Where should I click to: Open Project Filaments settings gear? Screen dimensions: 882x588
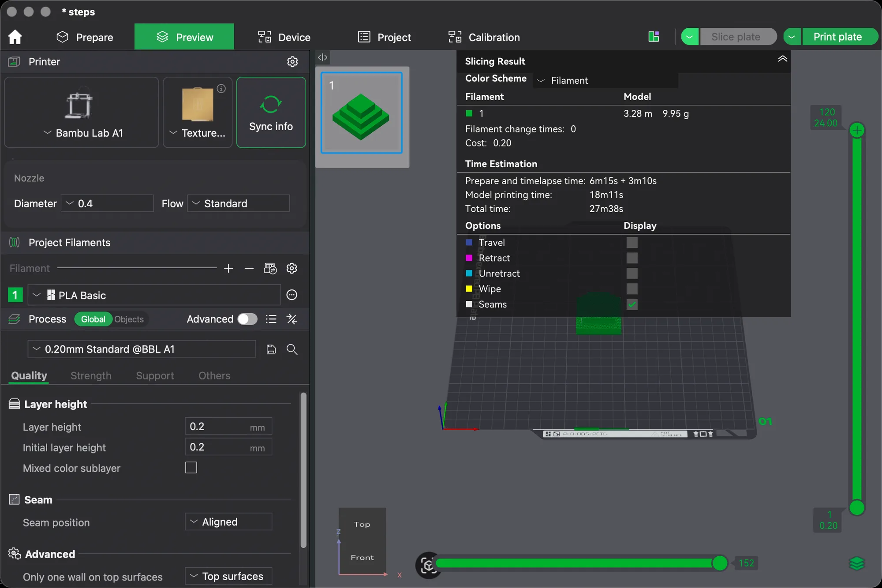pos(292,268)
